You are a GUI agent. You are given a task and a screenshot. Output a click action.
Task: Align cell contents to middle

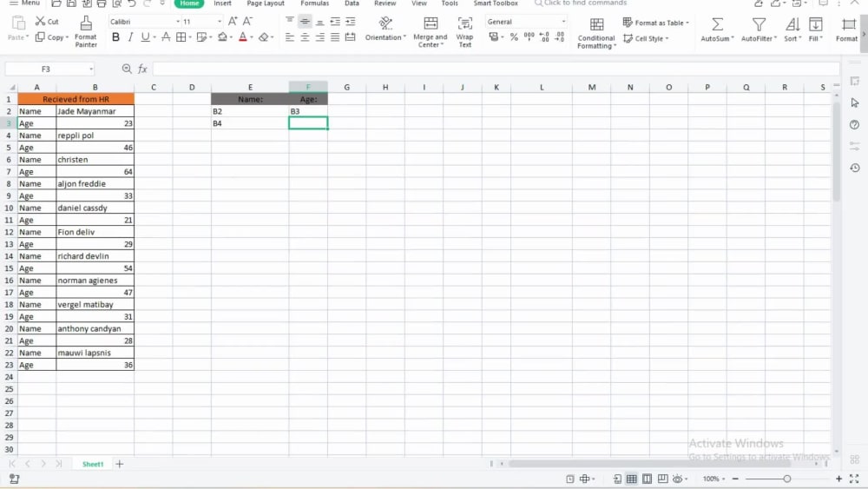[305, 21]
